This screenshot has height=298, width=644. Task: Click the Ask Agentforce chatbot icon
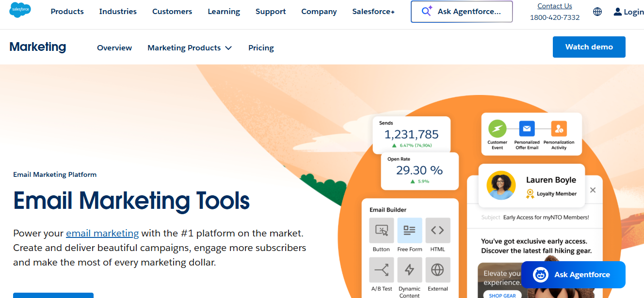point(540,274)
